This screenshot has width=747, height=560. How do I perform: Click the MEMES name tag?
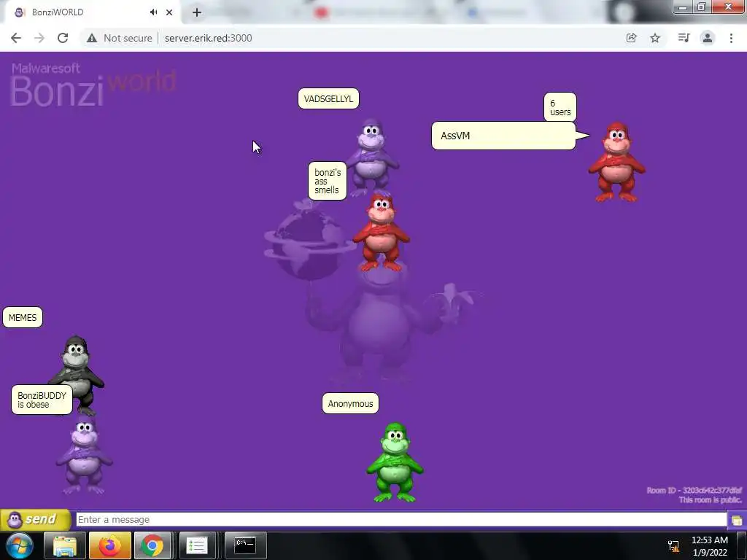click(23, 318)
